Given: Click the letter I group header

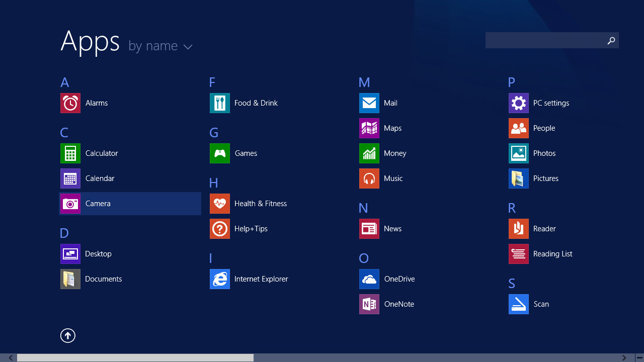Looking at the screenshot, I should tap(211, 258).
